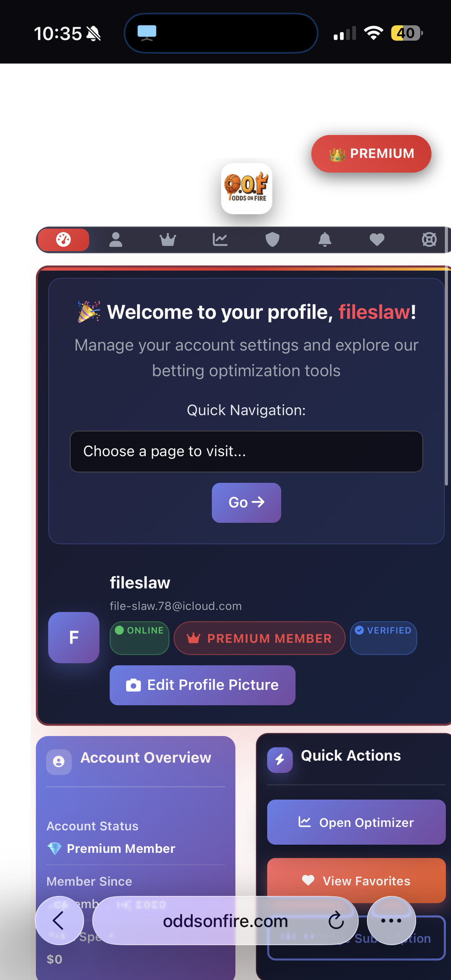The width and height of the screenshot is (451, 980).
Task: Open the browser three-dot menu
Action: coord(391,921)
